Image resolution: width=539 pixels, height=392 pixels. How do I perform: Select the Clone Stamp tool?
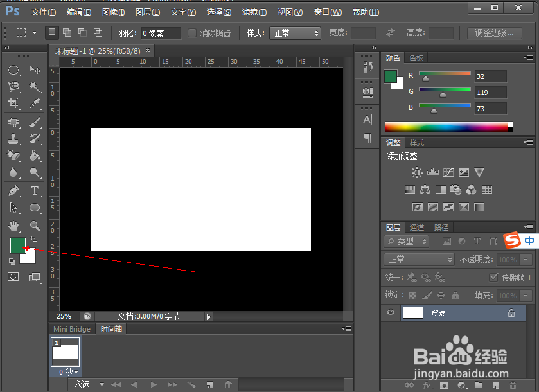click(13, 139)
